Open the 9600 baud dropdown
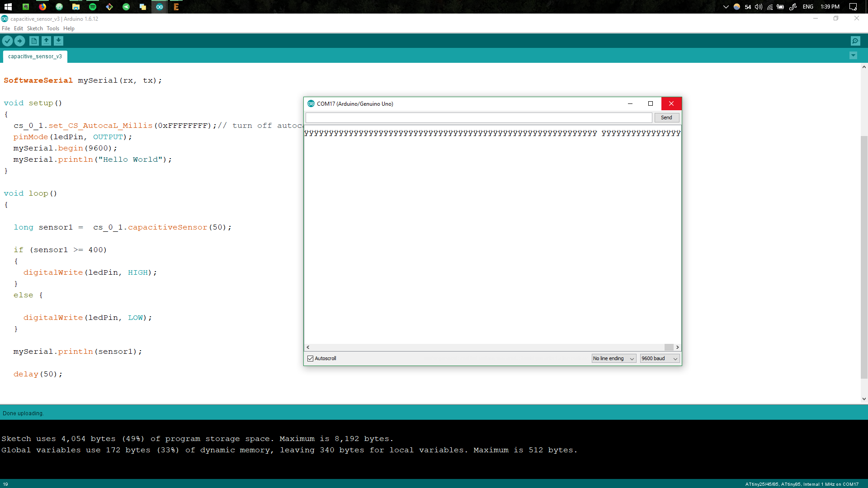The width and height of the screenshot is (868, 488). tap(660, 358)
